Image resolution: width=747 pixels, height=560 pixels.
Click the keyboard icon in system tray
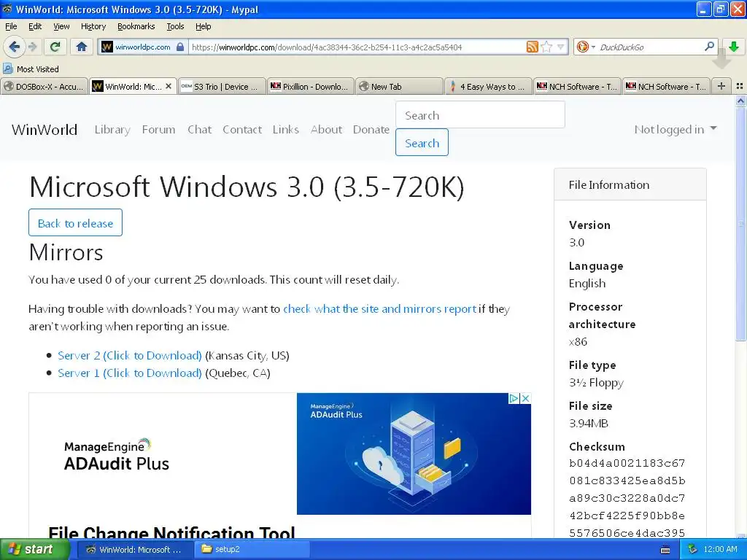point(665,550)
